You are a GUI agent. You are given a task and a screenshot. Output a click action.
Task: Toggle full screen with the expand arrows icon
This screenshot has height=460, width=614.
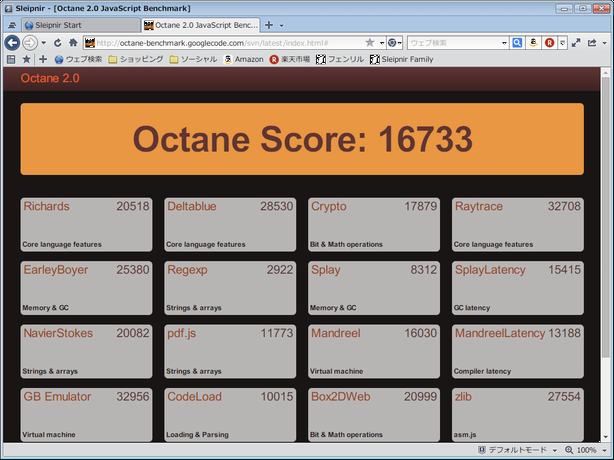point(576,43)
